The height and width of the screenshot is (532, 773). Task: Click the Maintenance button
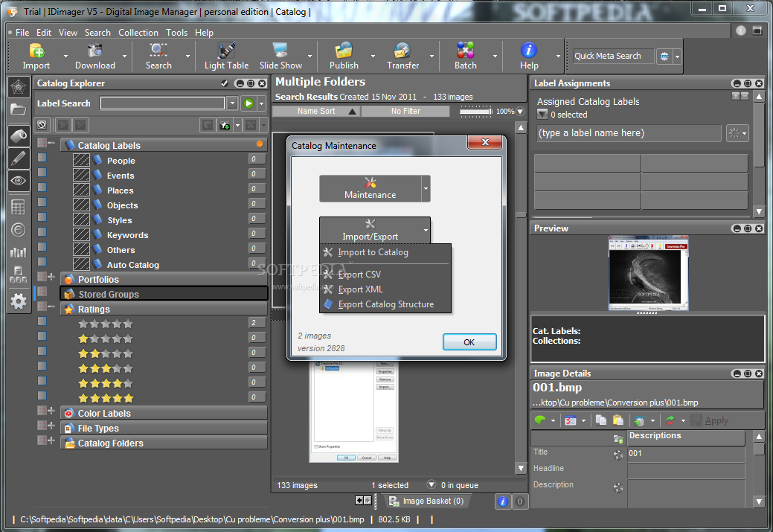(371, 189)
